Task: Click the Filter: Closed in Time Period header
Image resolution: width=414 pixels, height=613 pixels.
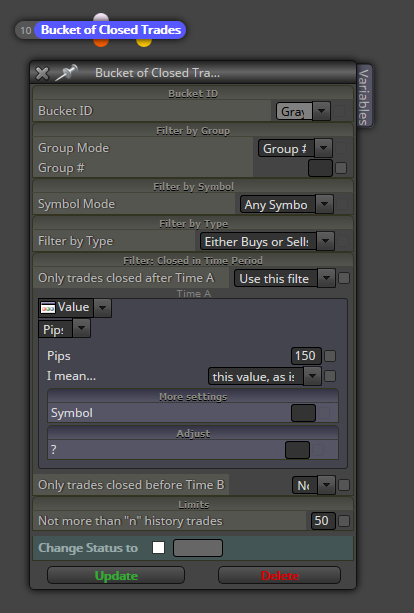Action: [193, 261]
